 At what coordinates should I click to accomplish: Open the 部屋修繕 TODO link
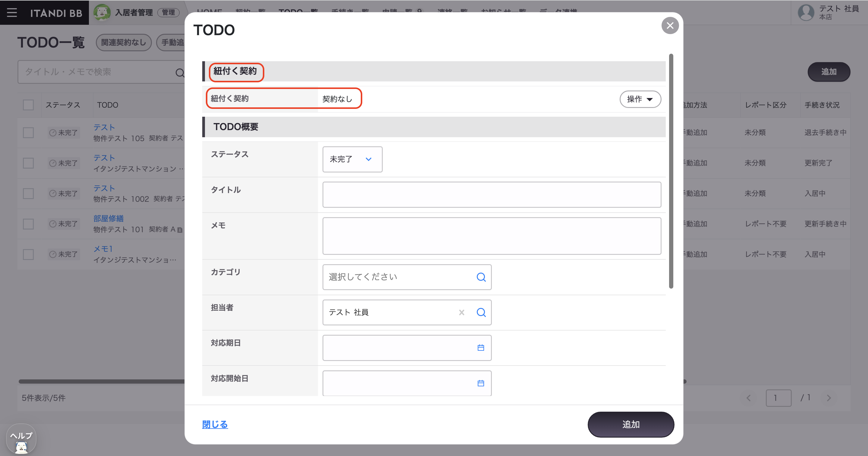pyautogui.click(x=108, y=218)
